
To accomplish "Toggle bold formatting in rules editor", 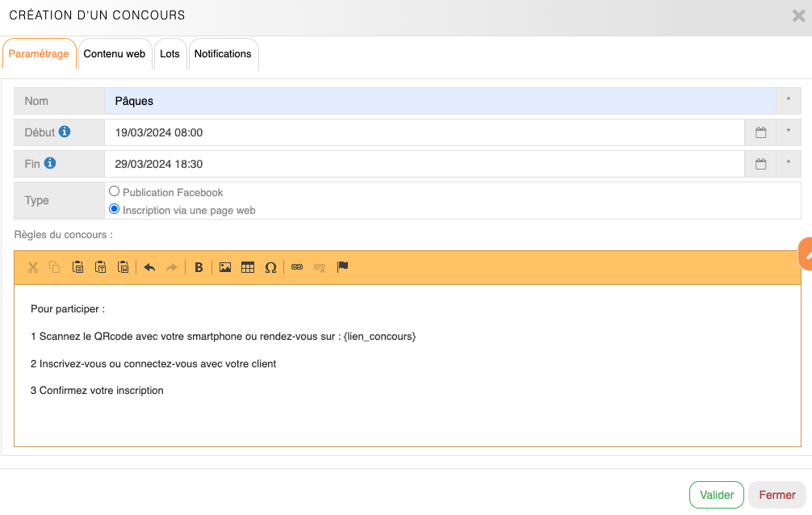I will tap(199, 267).
